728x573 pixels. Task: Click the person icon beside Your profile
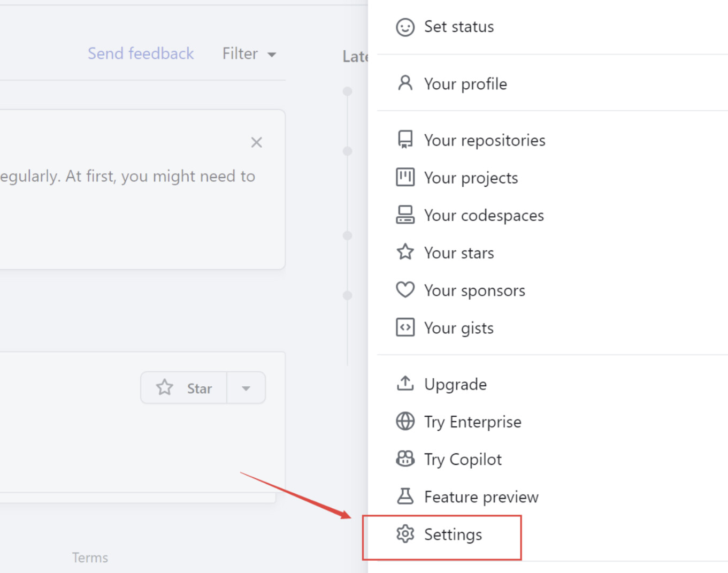click(405, 83)
